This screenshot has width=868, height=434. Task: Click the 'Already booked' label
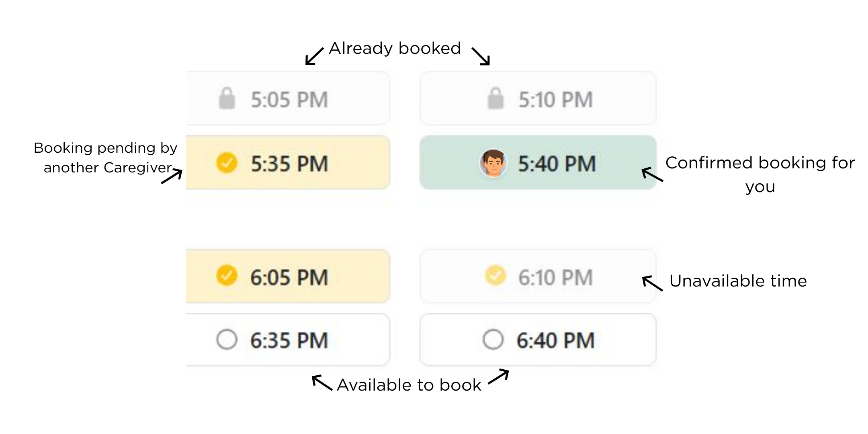[x=395, y=49]
